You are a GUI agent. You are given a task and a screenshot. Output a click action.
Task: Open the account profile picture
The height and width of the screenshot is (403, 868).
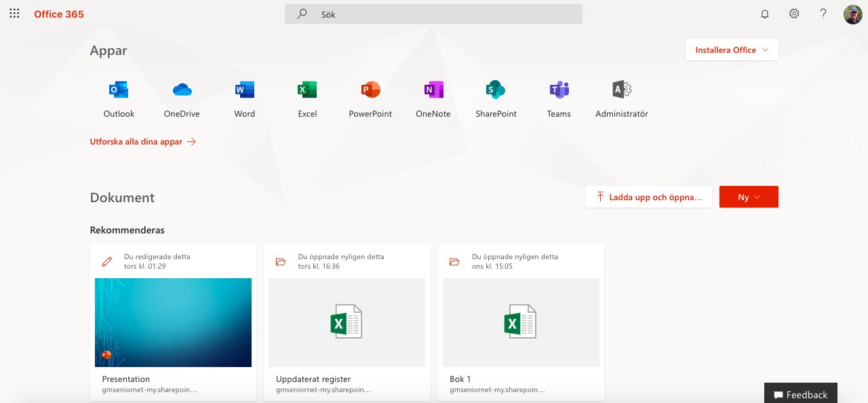853,14
